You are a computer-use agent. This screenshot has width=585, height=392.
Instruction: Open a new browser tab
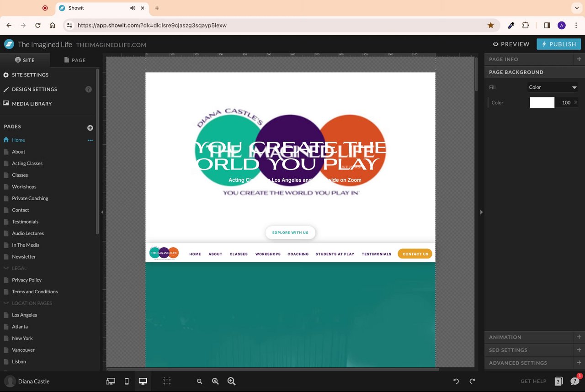point(157,8)
